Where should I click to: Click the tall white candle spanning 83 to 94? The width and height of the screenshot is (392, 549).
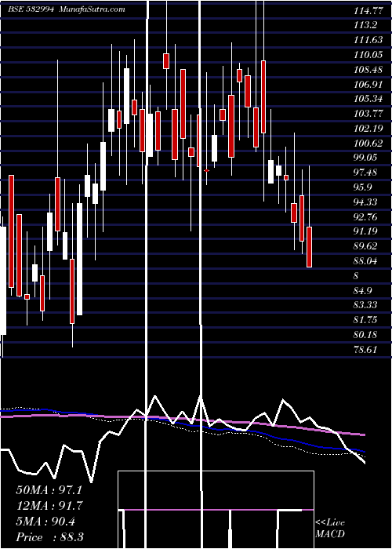[80, 259]
